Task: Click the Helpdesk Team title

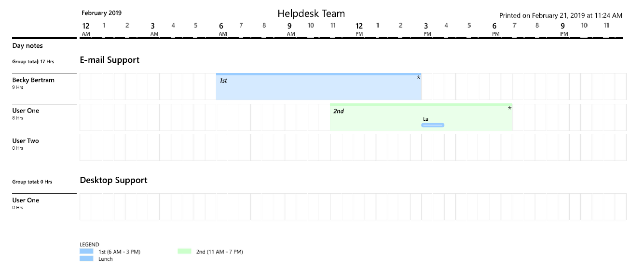Action: click(x=311, y=14)
